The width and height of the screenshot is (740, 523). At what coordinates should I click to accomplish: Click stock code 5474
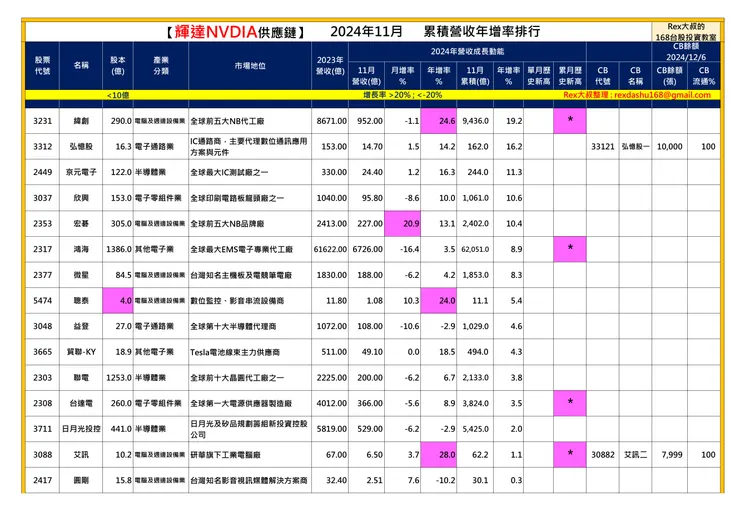click(42, 300)
